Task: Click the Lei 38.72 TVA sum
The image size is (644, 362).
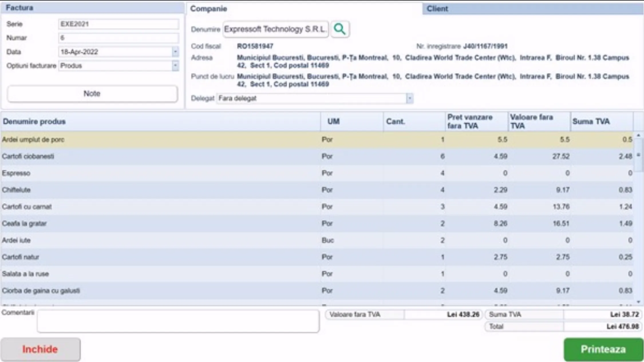Action: click(625, 315)
